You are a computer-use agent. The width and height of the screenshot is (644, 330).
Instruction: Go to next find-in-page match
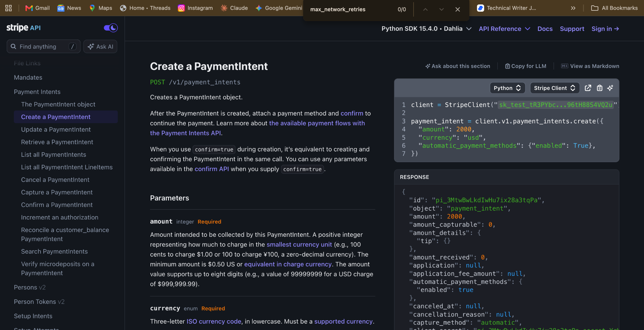pos(441,9)
